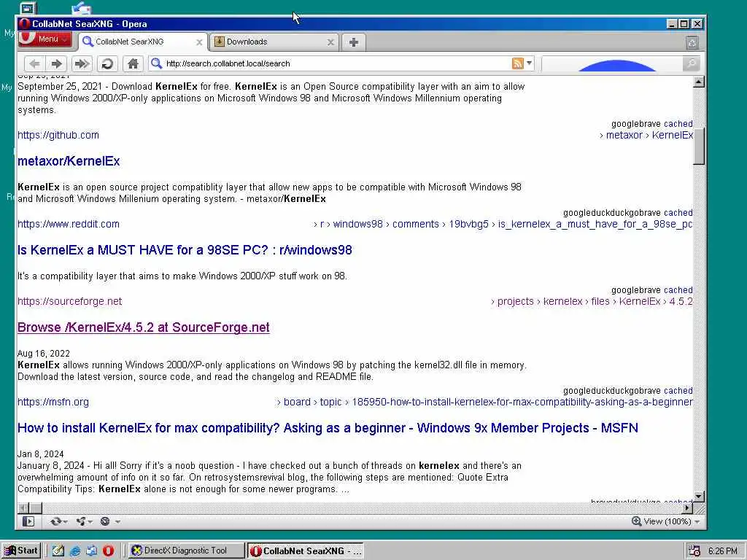Launch Opera from quick launch
This screenshot has height=560, width=747.
pyautogui.click(x=108, y=551)
